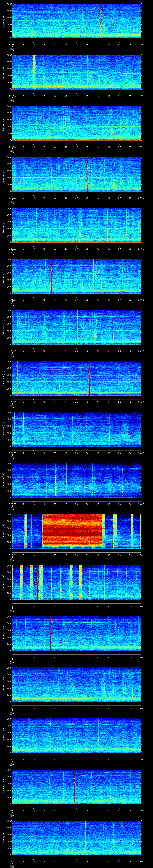Viewport: 153px width, 868px height.
Task: Select the 32:00 end time label
Action: tap(141, 810)
